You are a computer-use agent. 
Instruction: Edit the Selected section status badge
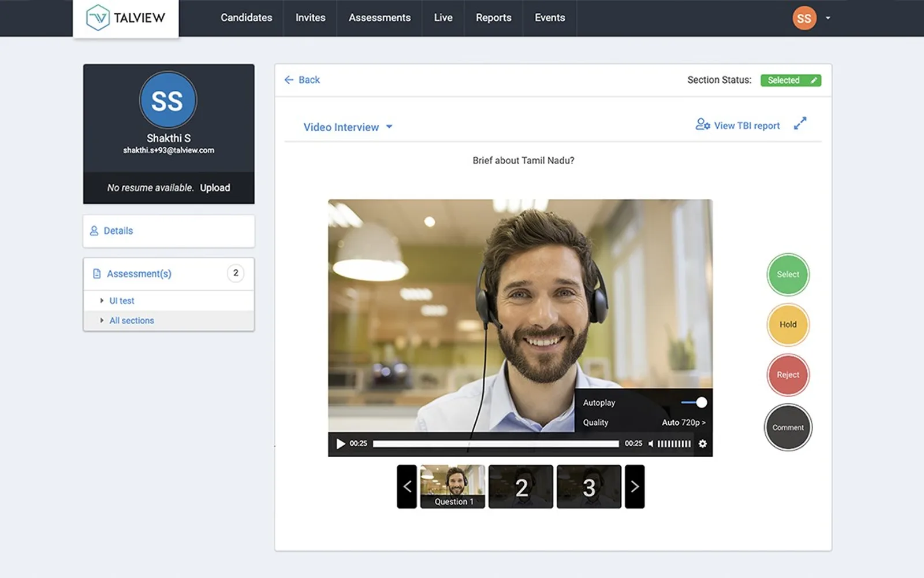(791, 80)
